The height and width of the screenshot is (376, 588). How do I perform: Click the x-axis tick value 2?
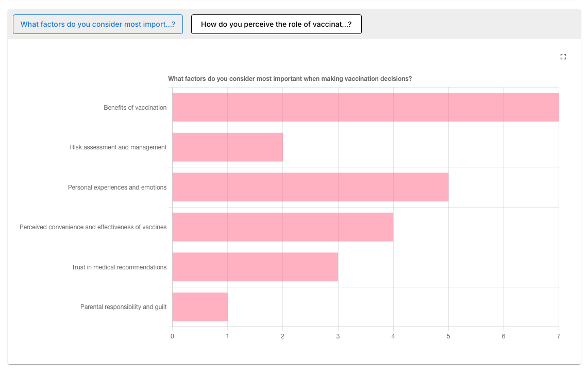tap(283, 336)
